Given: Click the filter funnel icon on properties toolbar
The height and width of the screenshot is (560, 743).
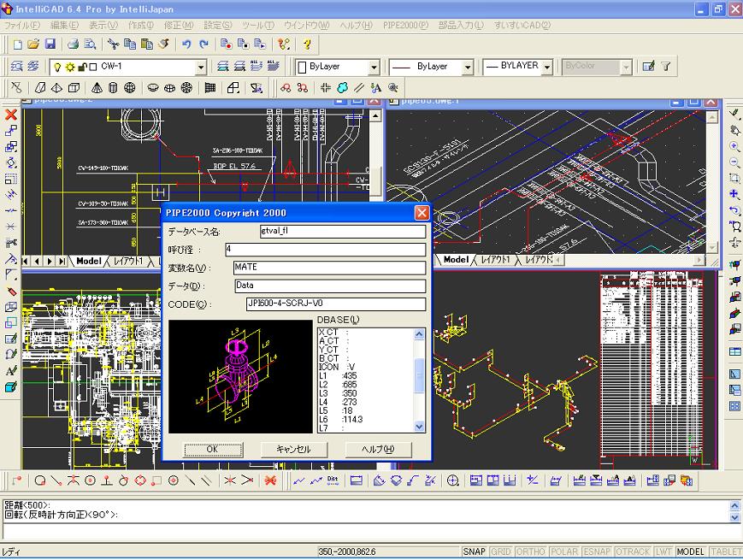Looking at the screenshot, I should (666, 67).
